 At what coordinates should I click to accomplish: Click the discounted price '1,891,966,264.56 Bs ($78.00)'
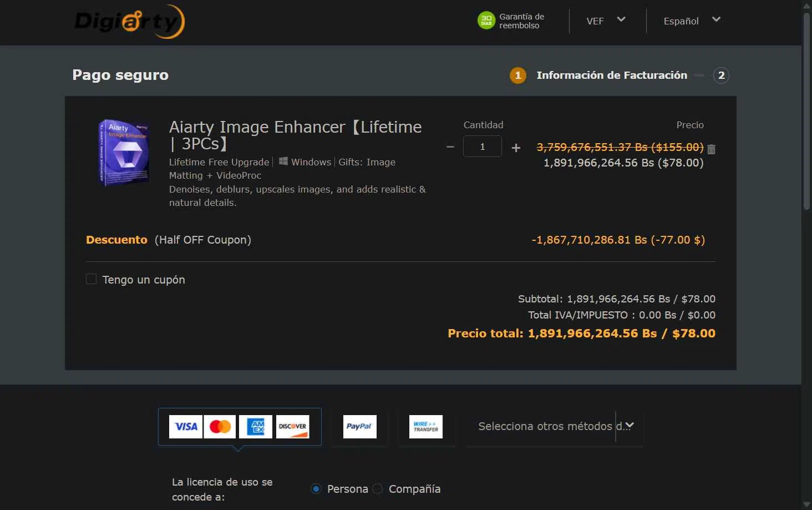click(x=623, y=163)
